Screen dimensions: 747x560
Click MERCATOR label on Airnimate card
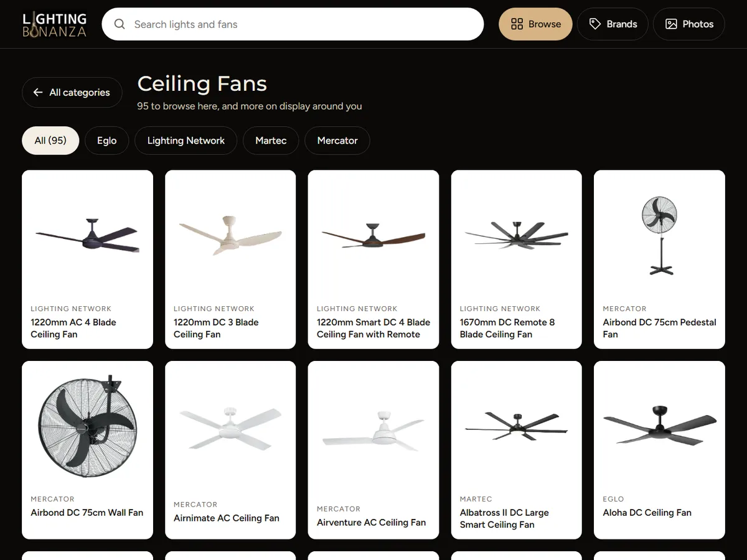(196, 505)
